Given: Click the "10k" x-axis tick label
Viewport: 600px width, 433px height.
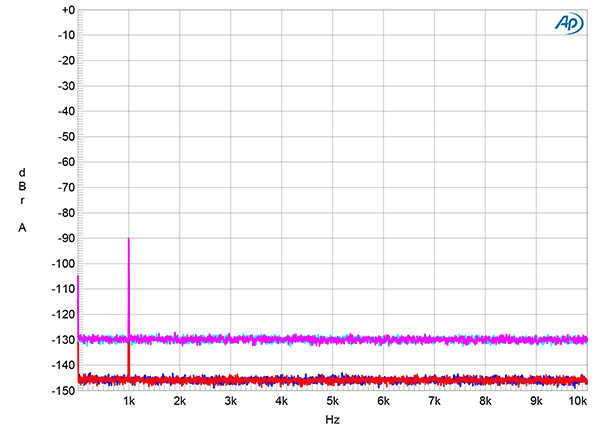Looking at the screenshot, I should click(x=575, y=401).
